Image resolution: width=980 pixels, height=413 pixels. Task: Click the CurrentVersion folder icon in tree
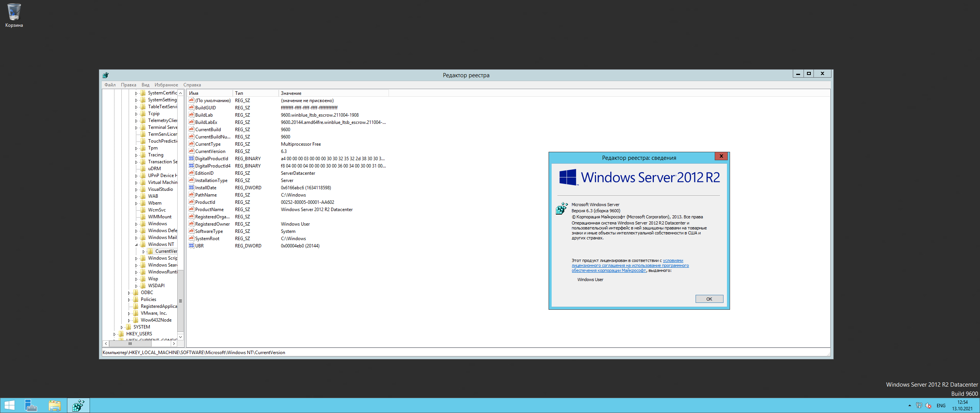(150, 251)
